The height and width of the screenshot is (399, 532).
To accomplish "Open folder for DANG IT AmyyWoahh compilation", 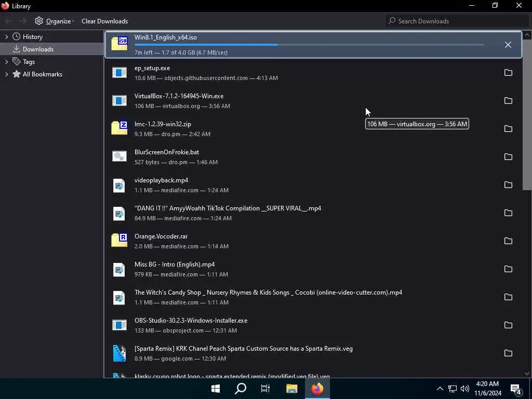I will pyautogui.click(x=508, y=213).
